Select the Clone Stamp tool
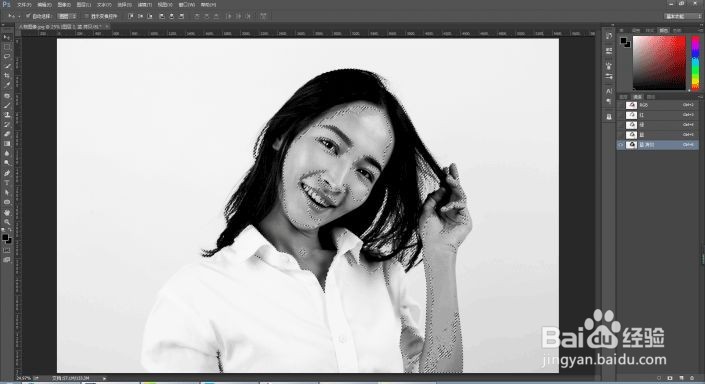Viewport: 705px width, 384px height. (7, 115)
